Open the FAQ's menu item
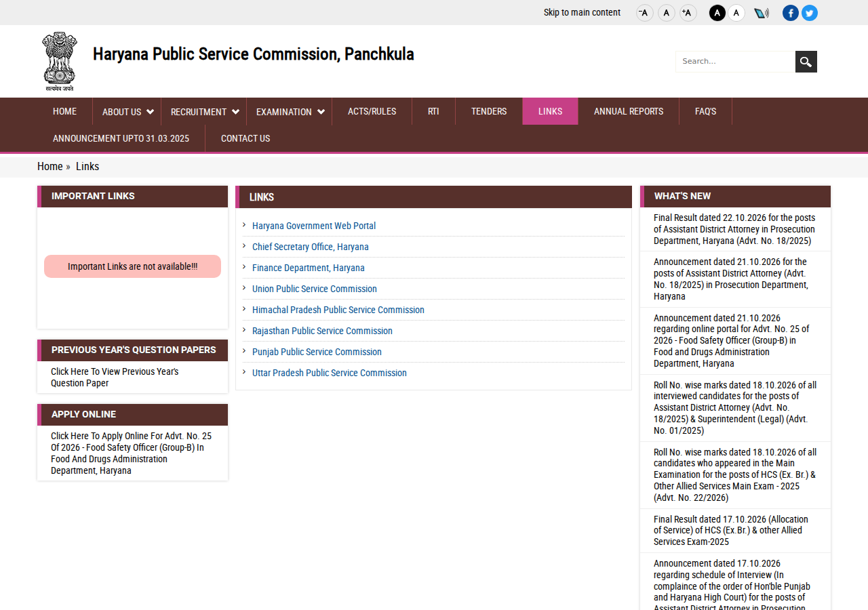868x610 pixels. [x=706, y=111]
